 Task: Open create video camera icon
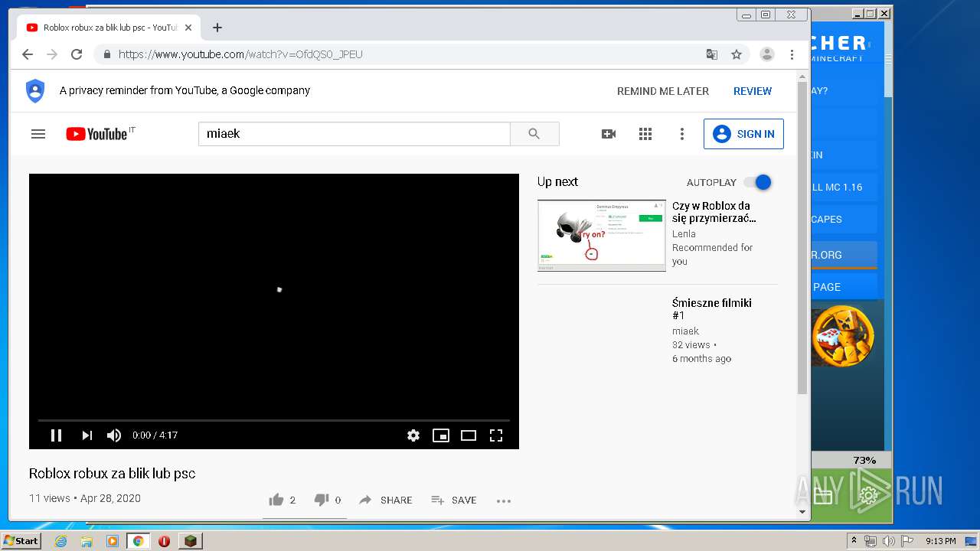point(609,134)
